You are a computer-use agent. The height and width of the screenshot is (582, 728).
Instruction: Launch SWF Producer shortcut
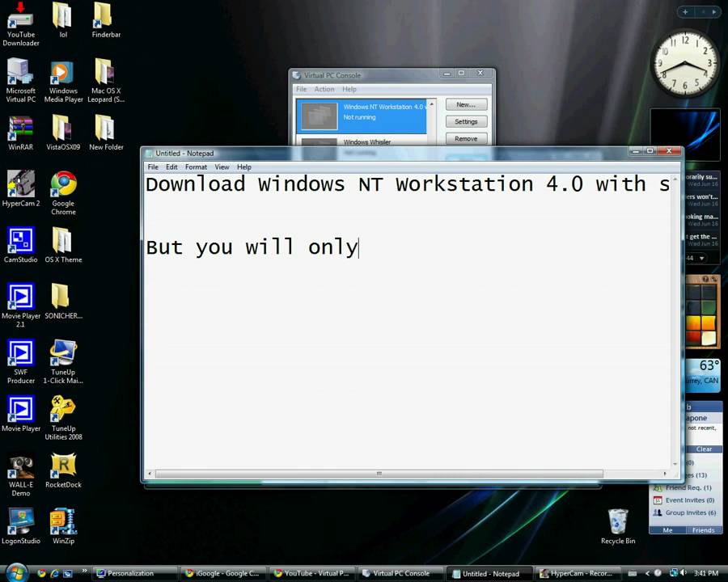[20, 362]
